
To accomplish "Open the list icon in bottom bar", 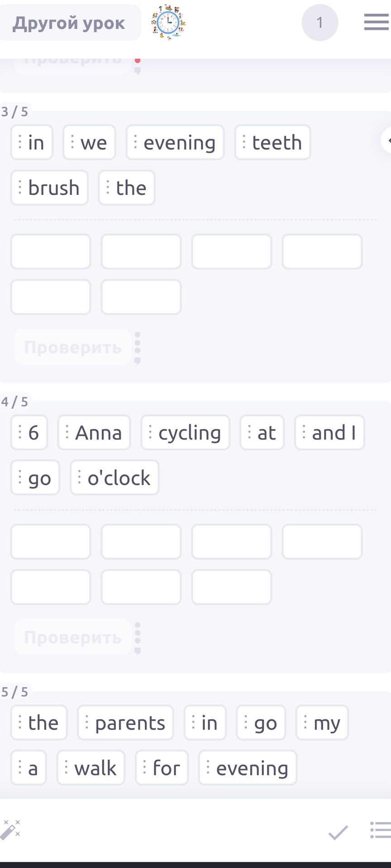I will [380, 830].
